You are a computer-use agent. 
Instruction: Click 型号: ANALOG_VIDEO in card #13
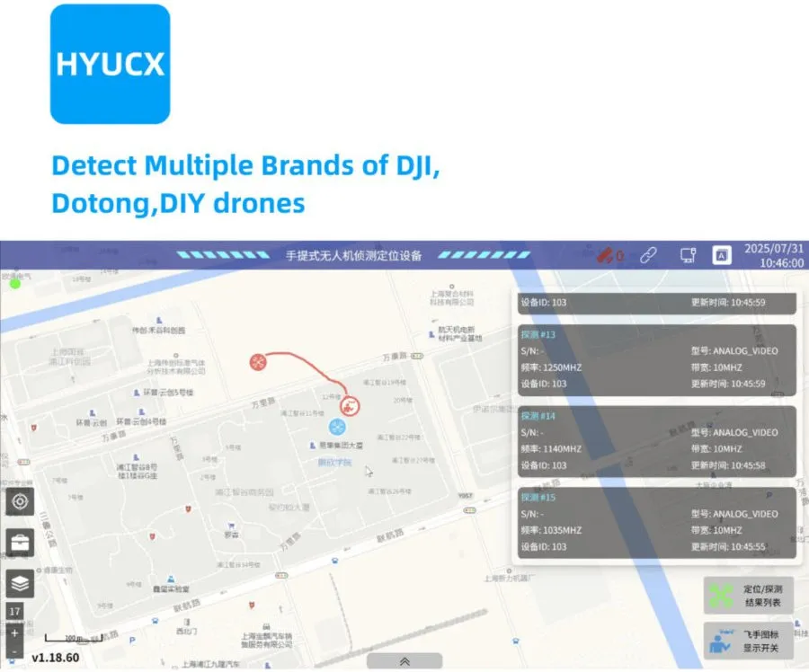(x=734, y=351)
